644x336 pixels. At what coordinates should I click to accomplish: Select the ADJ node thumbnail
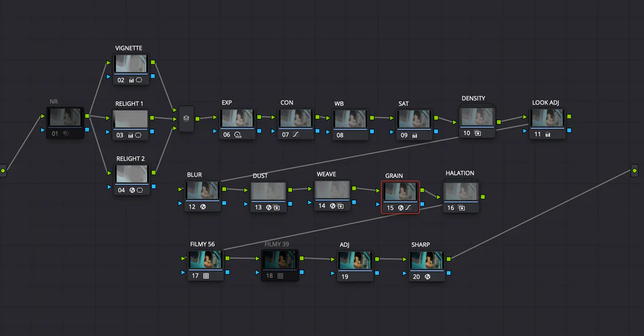[x=356, y=260]
